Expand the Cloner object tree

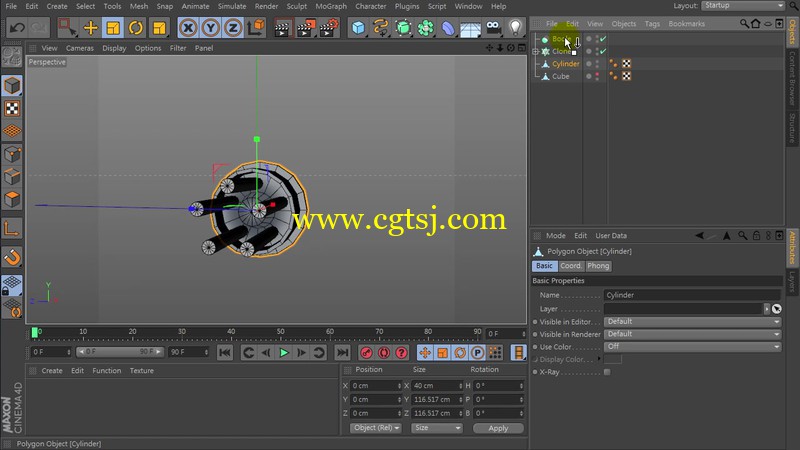pos(536,52)
